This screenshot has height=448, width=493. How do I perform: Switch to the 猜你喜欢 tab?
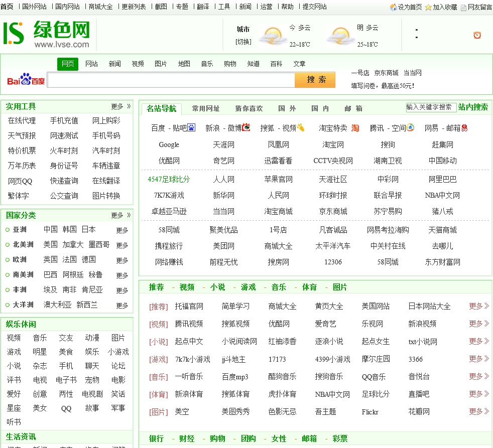point(249,109)
